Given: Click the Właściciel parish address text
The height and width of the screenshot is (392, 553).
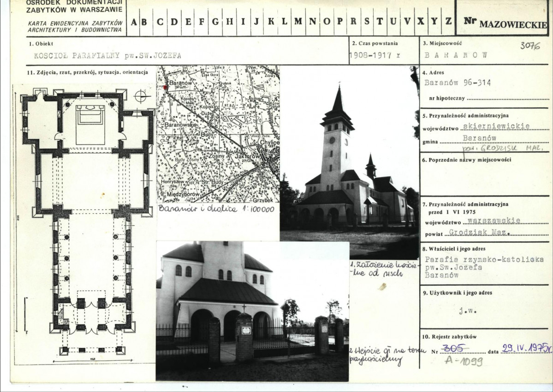Looking at the screenshot, I should (x=484, y=267).
